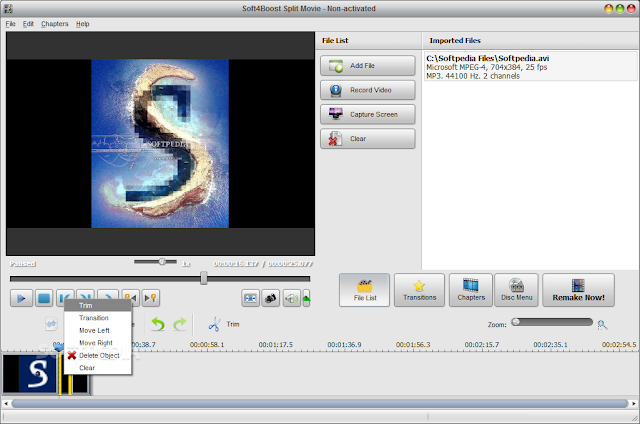The width and height of the screenshot is (640, 424).
Task: Click the Play button
Action: [21, 298]
